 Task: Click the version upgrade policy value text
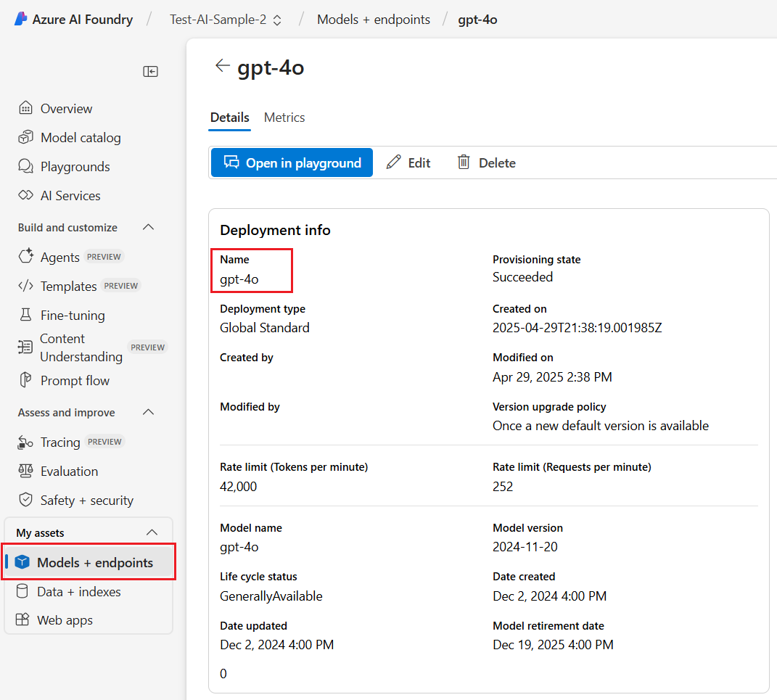(601, 426)
